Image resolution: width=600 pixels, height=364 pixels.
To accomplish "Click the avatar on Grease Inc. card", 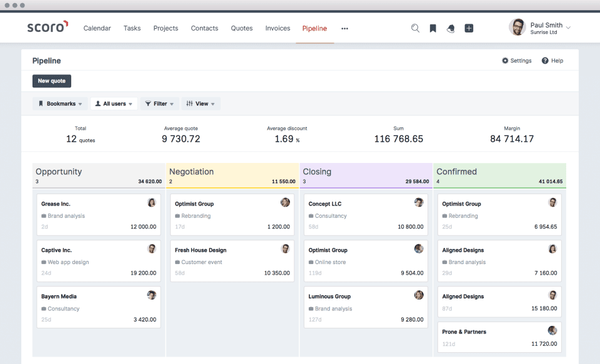I will (x=151, y=203).
